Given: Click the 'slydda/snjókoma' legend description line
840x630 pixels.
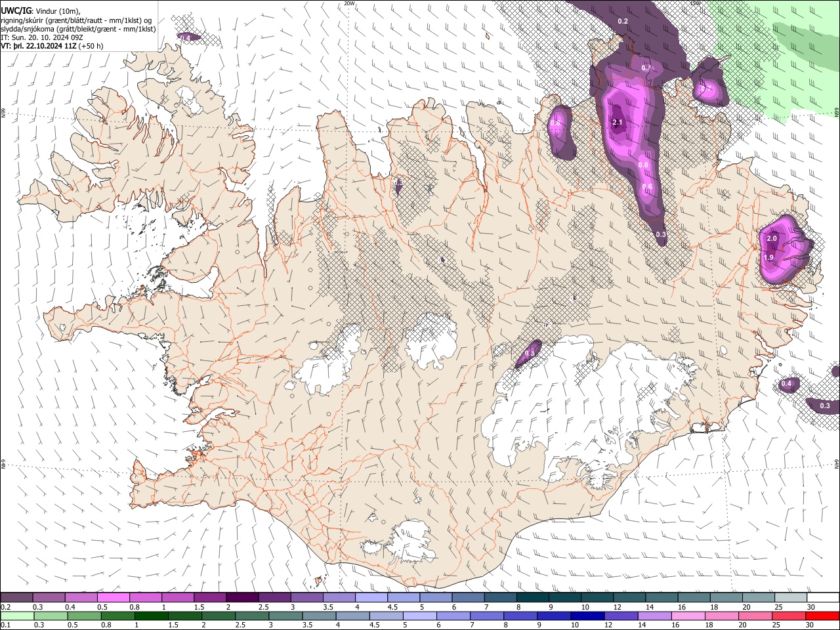Looking at the screenshot, I should coord(78,29).
